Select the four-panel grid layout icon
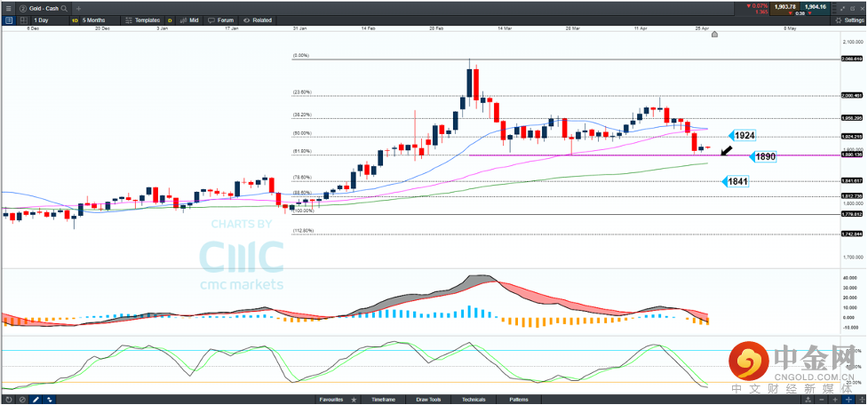 pos(24,20)
